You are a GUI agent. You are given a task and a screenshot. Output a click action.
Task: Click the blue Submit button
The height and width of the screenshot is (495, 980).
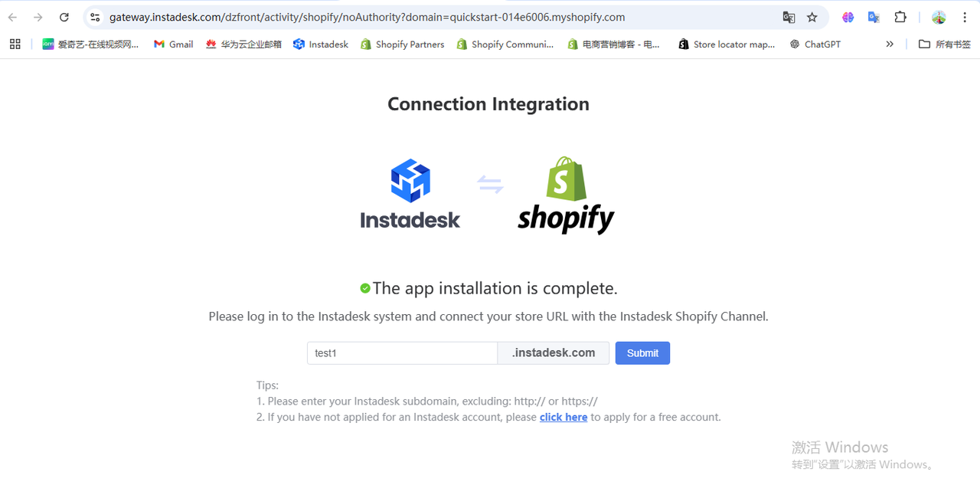pos(642,353)
